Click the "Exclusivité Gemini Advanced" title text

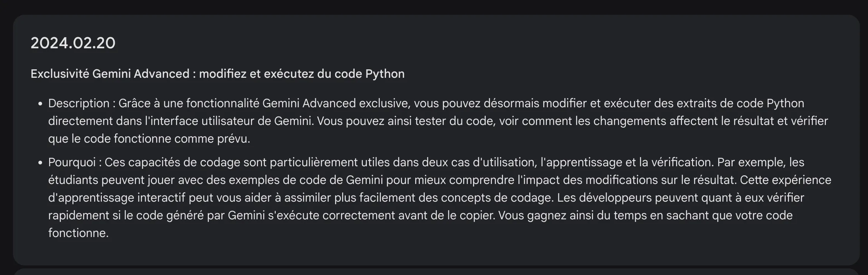(110, 74)
